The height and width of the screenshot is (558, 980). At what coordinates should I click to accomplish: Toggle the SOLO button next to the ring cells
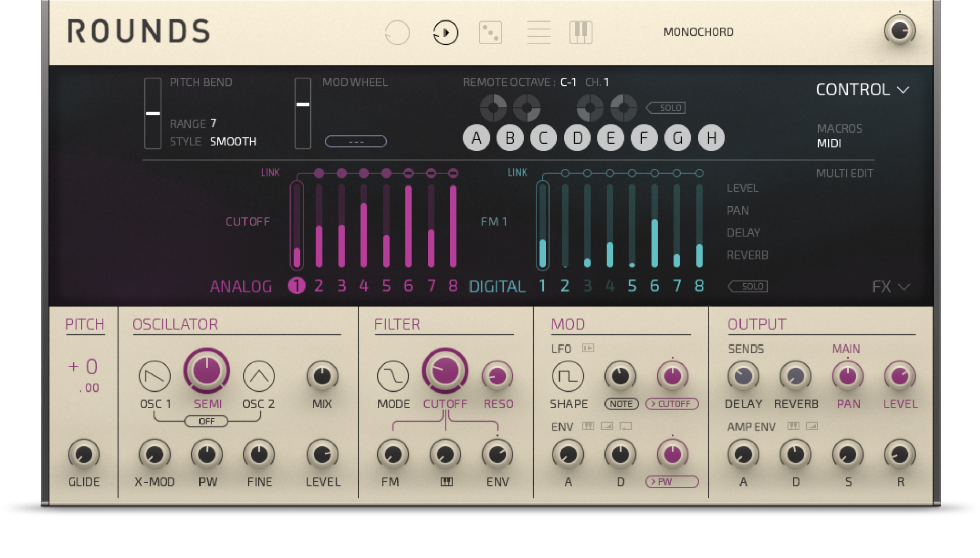[665, 108]
